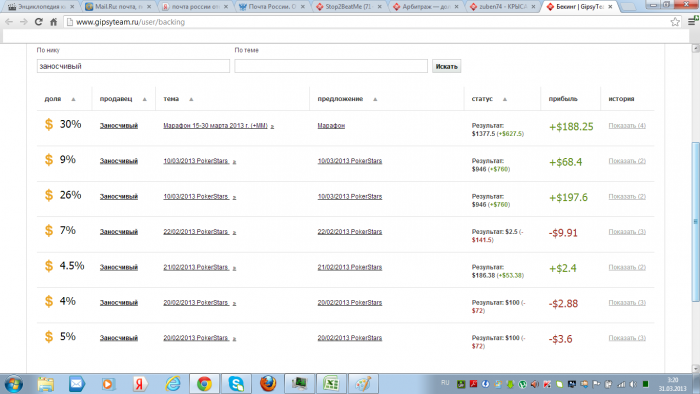Viewport: 700px width, 394px height.
Task: Click the 'По теме' search field
Action: pyautogui.click(x=331, y=66)
